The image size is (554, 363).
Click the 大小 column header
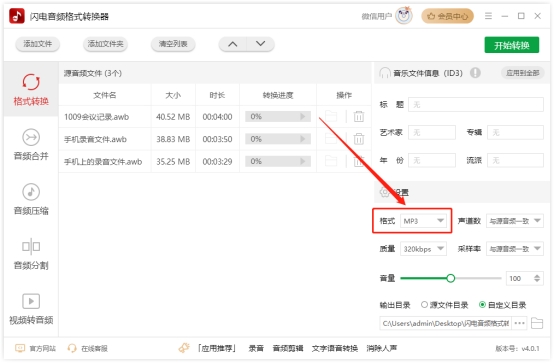[173, 95]
